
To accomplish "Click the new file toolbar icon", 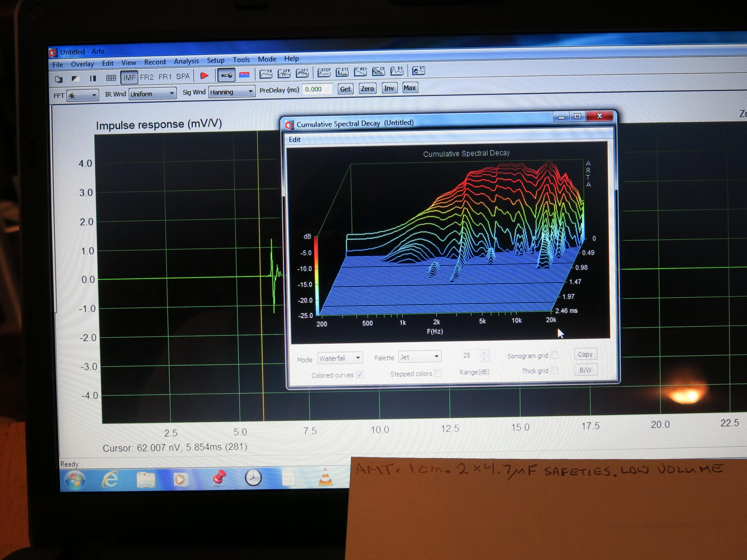I will tap(59, 79).
